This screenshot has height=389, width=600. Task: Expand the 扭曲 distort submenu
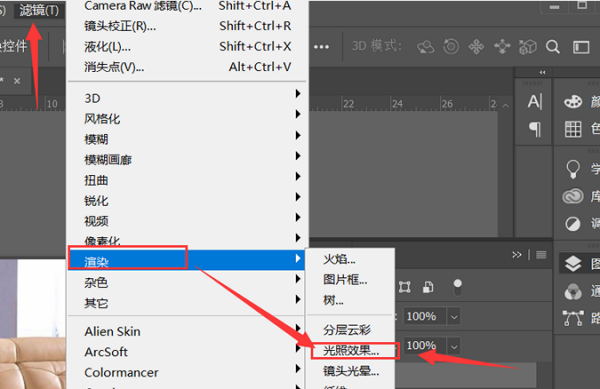tap(188, 180)
